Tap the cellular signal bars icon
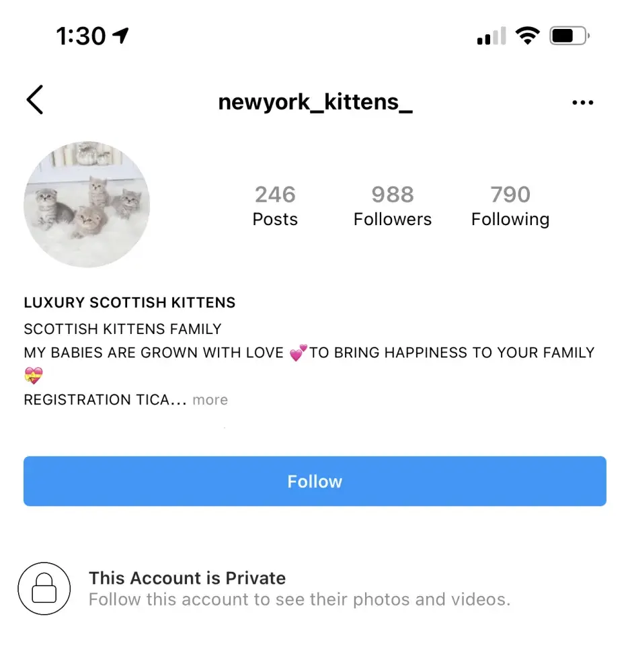Viewport: 630px width, 672px height. click(491, 37)
